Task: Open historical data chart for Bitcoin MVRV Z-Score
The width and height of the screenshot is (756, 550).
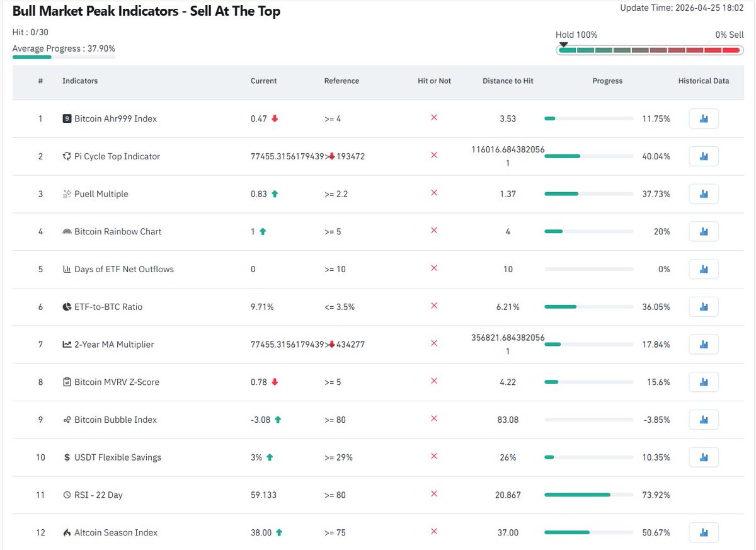Action: click(704, 382)
